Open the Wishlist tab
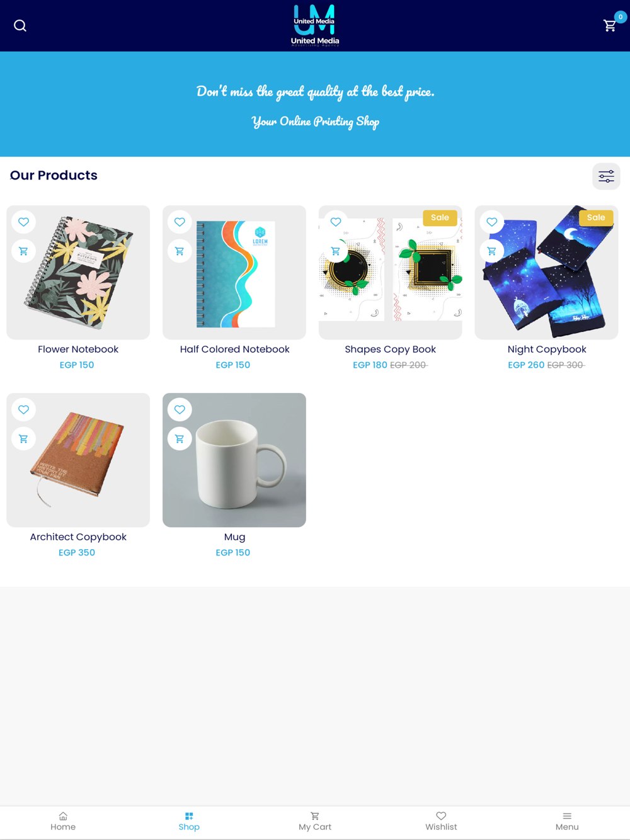The width and height of the screenshot is (630, 840). [441, 822]
